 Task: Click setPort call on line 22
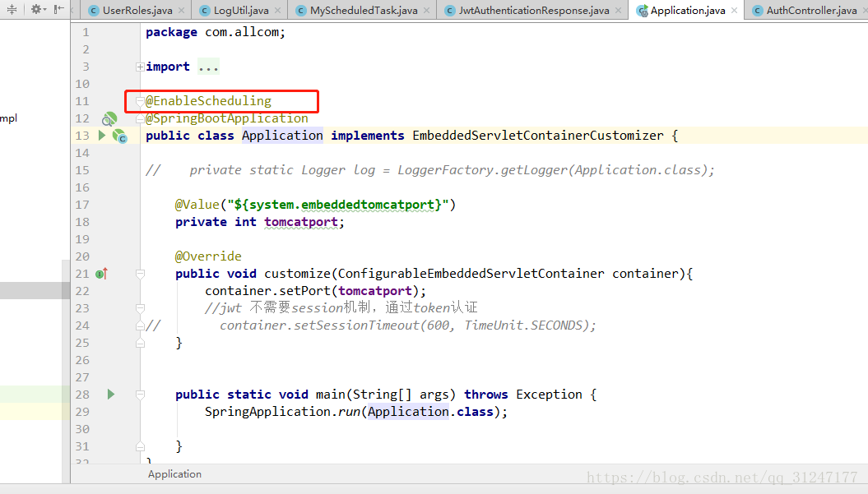304,291
